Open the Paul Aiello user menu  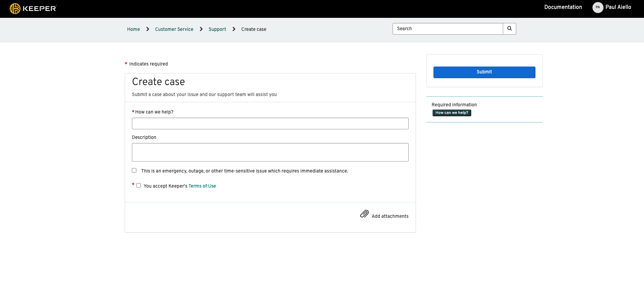point(618,7)
